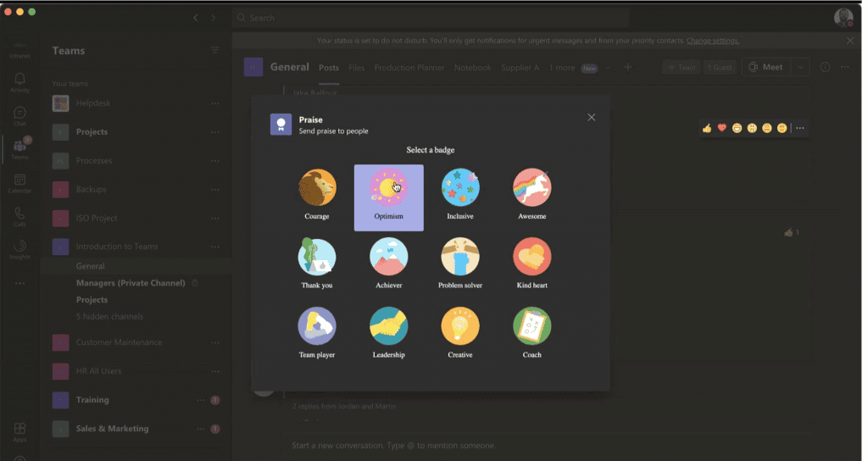
Task: Select the Thank you badge
Action: 316,258
